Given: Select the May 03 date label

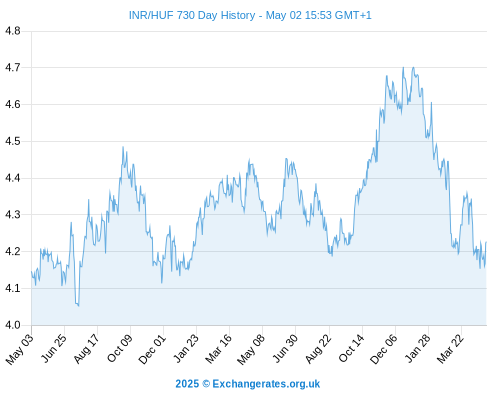Looking at the screenshot, I should click(x=20, y=349).
